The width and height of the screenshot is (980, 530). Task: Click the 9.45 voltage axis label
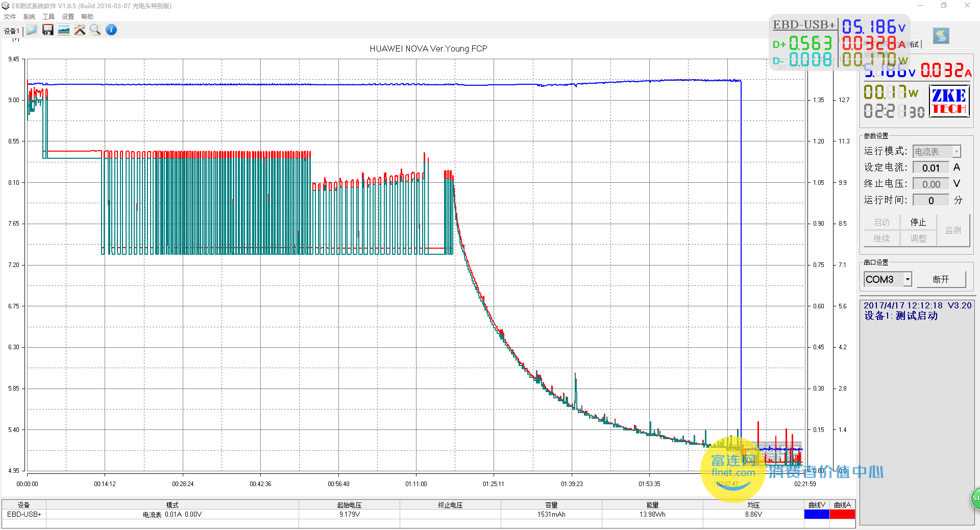(14, 59)
